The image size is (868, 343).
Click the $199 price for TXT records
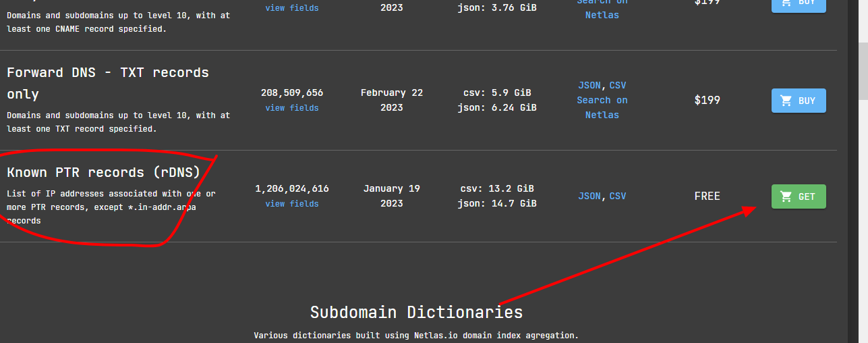[x=707, y=101]
